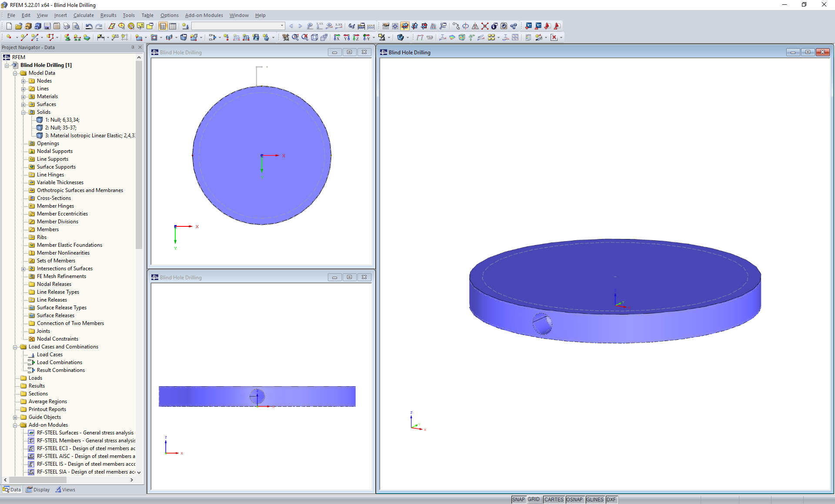Click the Undo toolbar icon
The width and height of the screenshot is (835, 504).
click(89, 26)
